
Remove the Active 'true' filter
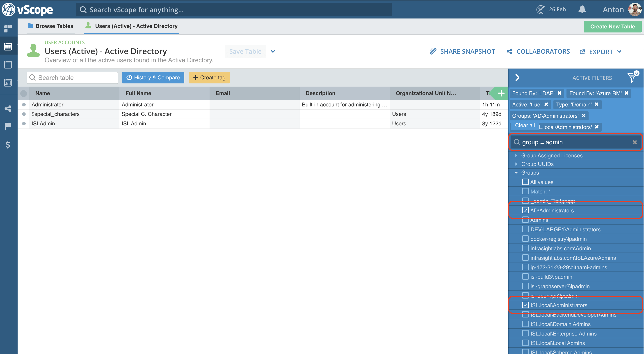tap(546, 104)
